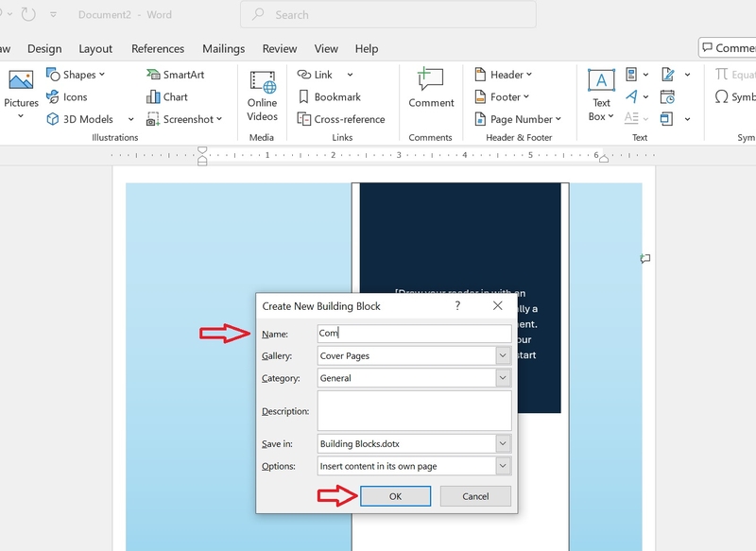Screen dimensions: 756x551
Task: Insert 3D Models
Action: tap(80, 119)
